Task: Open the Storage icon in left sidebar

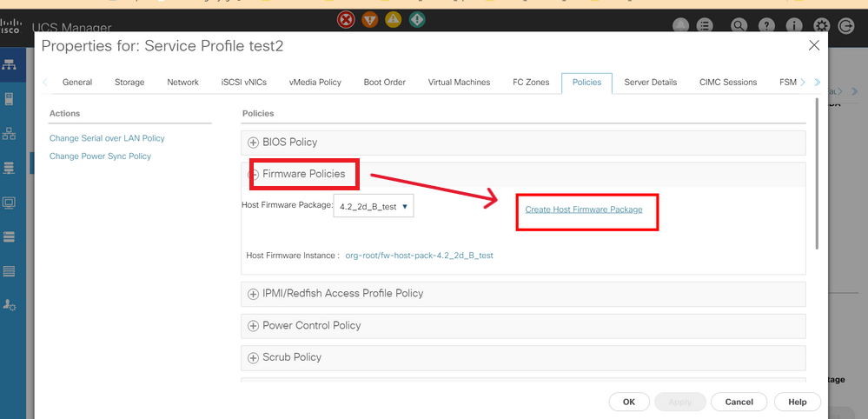Action: tap(9, 237)
